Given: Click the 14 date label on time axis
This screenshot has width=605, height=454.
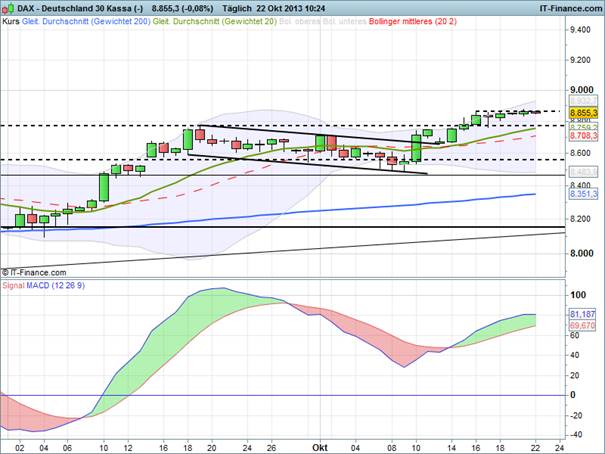Looking at the screenshot, I should click(x=452, y=448).
